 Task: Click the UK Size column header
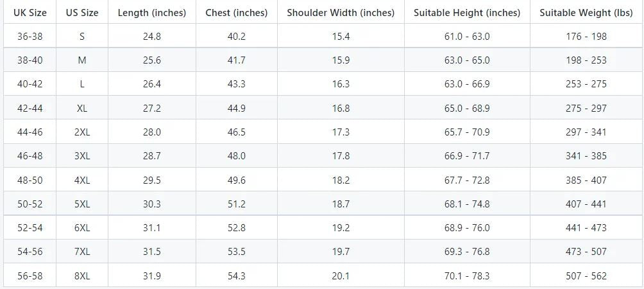tap(28, 13)
